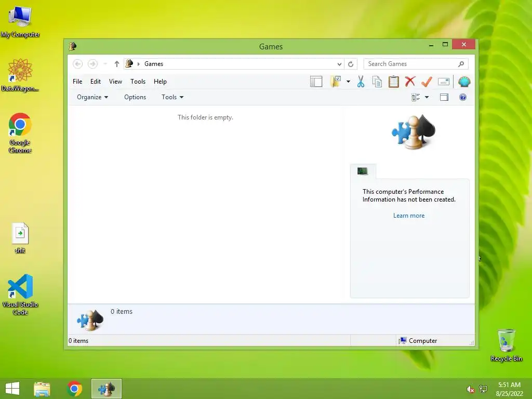
Task: Select the performance monitor tab icon
Action: [362, 171]
